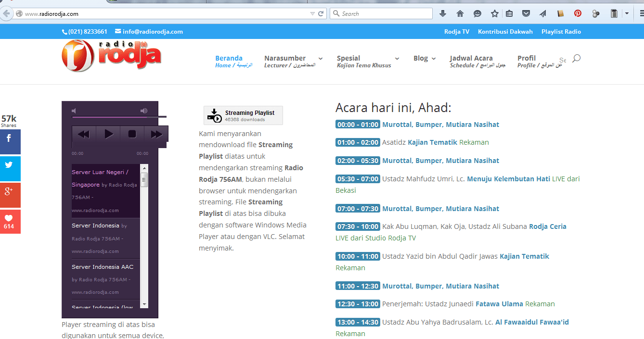Open the Playlist Radio top link
This screenshot has height=339, width=644.
(561, 32)
